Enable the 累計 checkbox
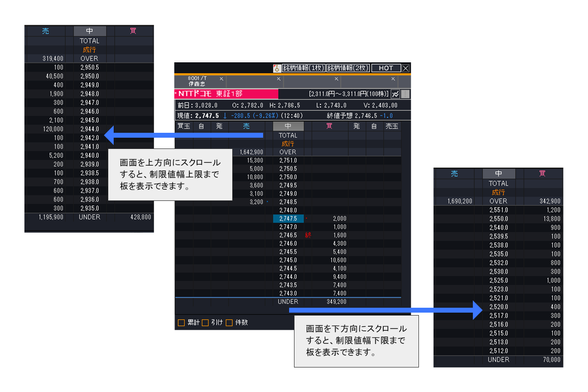 [181, 322]
